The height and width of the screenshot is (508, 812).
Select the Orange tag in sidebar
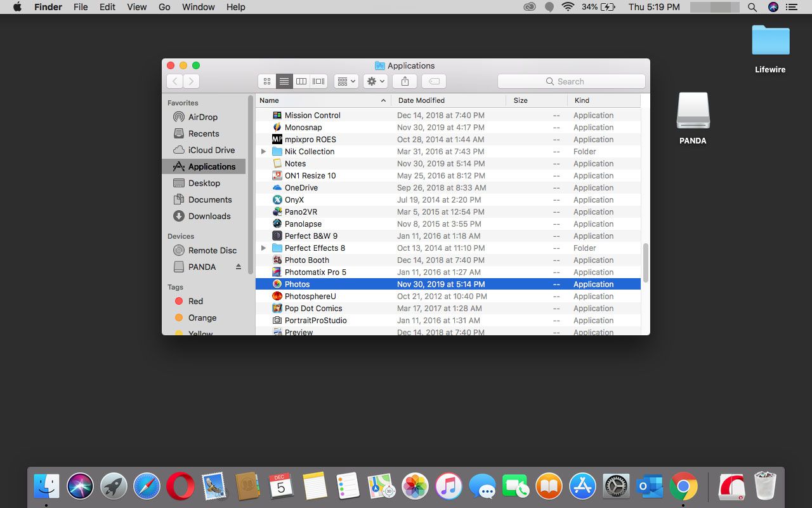tap(204, 317)
